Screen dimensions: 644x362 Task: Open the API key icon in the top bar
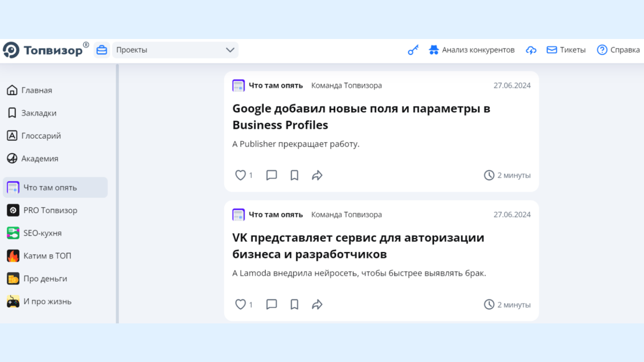tap(413, 49)
